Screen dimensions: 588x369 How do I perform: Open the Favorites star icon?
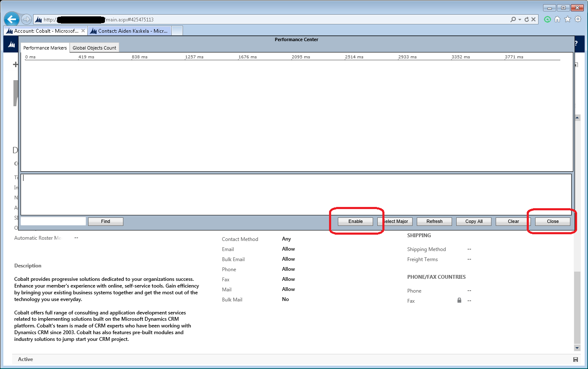pyautogui.click(x=567, y=19)
